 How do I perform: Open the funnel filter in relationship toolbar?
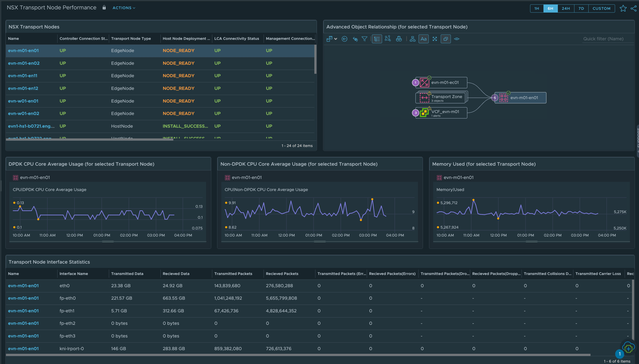(365, 39)
